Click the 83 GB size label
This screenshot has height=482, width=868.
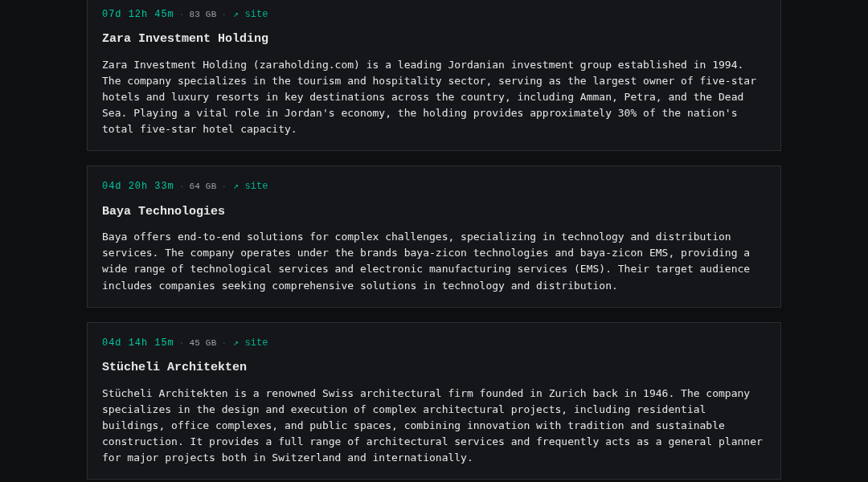click(x=203, y=14)
